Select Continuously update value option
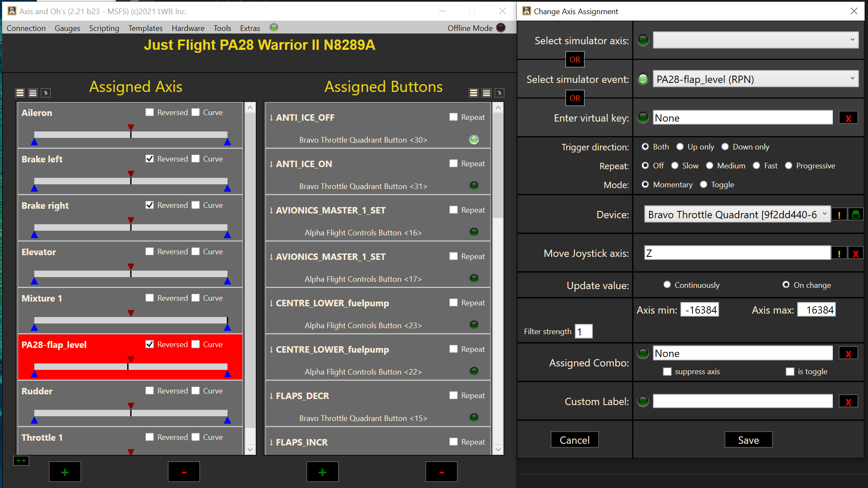This screenshot has width=868, height=488. tap(667, 285)
